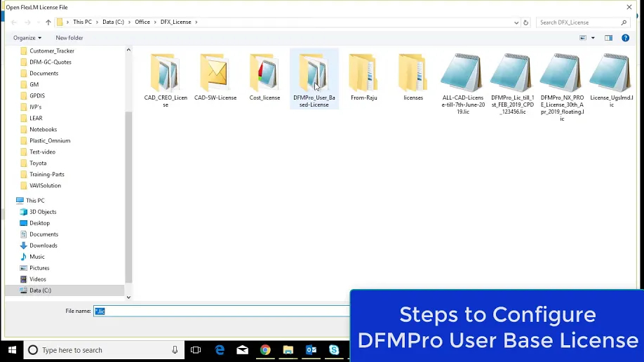The width and height of the screenshot is (644, 362).
Task: Open the recent locations dropdown arrow
Action: 38,22
